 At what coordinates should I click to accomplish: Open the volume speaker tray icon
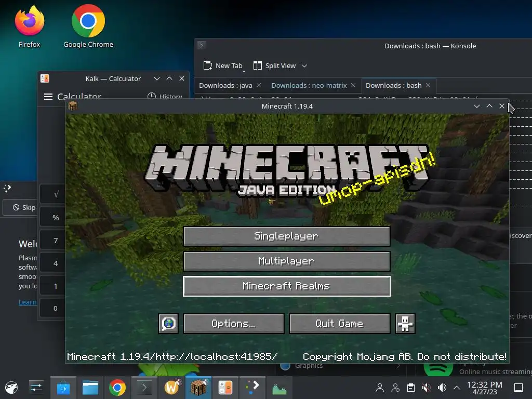coord(442,388)
